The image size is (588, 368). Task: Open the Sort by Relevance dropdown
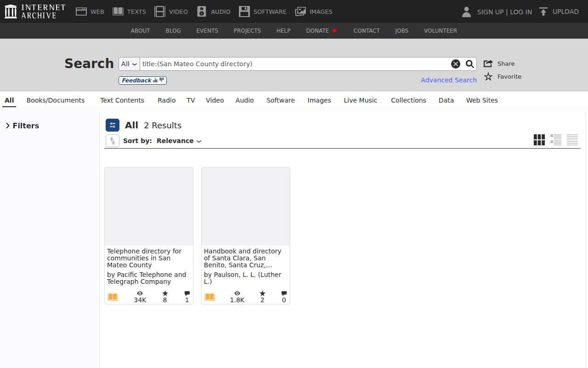[x=179, y=141]
